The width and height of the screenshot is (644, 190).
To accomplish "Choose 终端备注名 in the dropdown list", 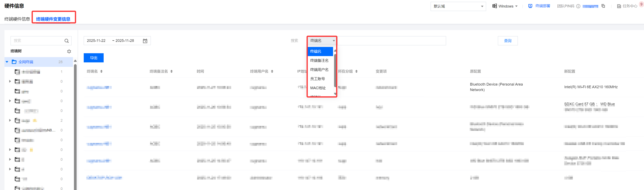I will [320, 61].
